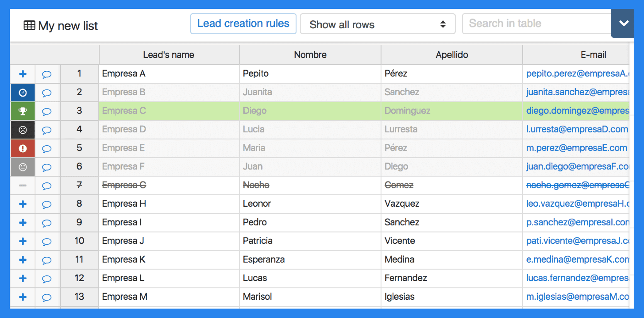
Task: Open comments bubble for row 9
Action: (x=47, y=223)
